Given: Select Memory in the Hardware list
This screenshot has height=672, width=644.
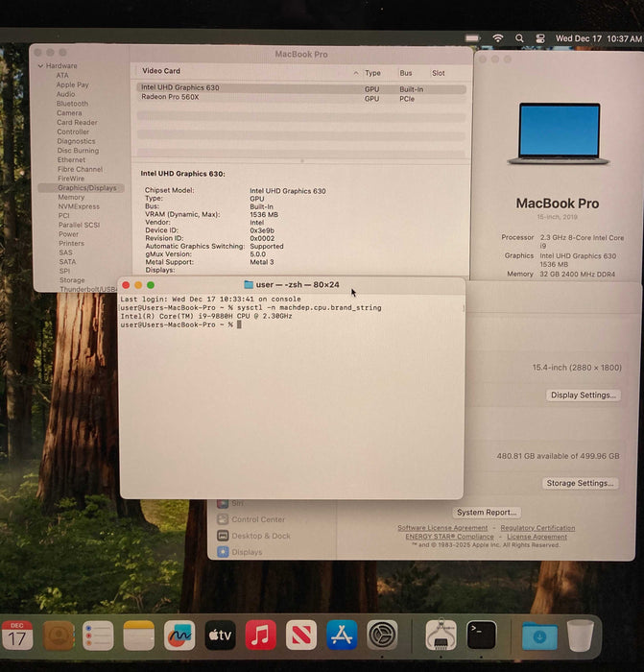Looking at the screenshot, I should pos(71,197).
